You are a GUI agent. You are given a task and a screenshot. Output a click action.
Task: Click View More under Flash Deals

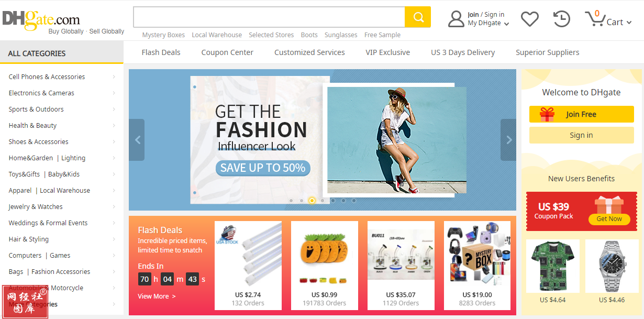click(157, 296)
